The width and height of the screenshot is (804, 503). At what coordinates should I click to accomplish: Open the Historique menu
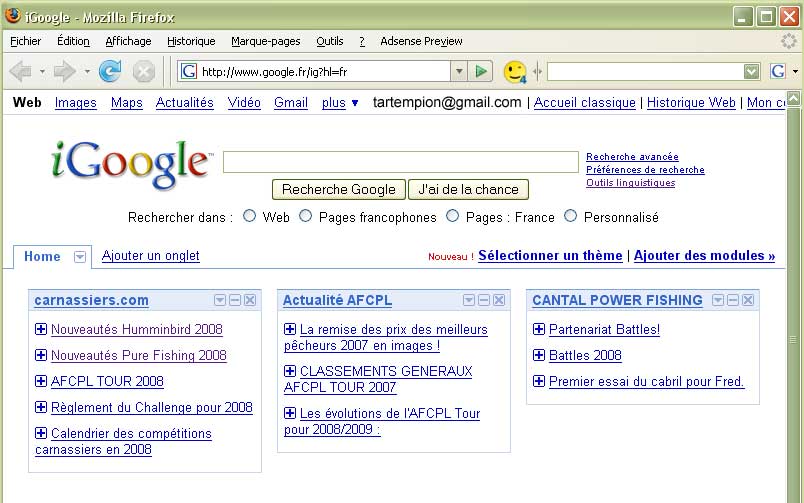tap(191, 41)
